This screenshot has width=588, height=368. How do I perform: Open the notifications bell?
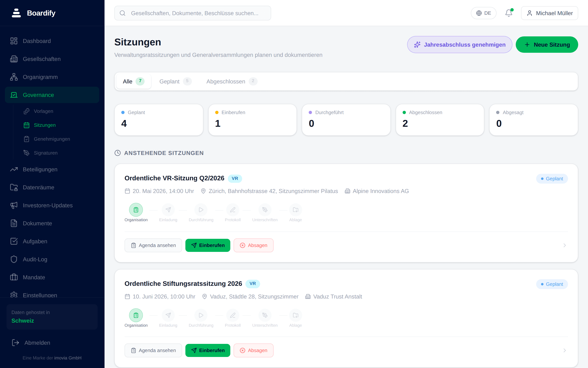509,13
